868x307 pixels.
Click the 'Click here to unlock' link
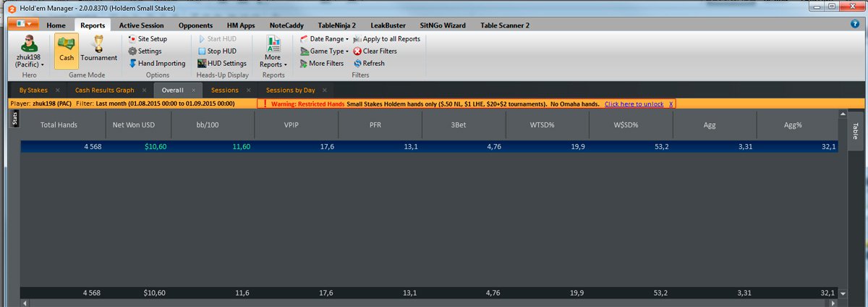[x=634, y=104]
